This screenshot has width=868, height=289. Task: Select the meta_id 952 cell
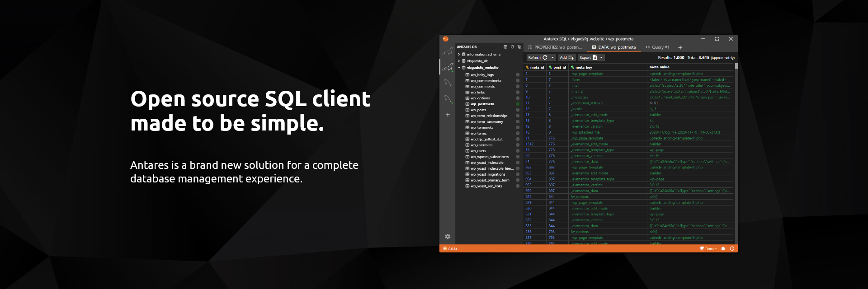point(535,168)
